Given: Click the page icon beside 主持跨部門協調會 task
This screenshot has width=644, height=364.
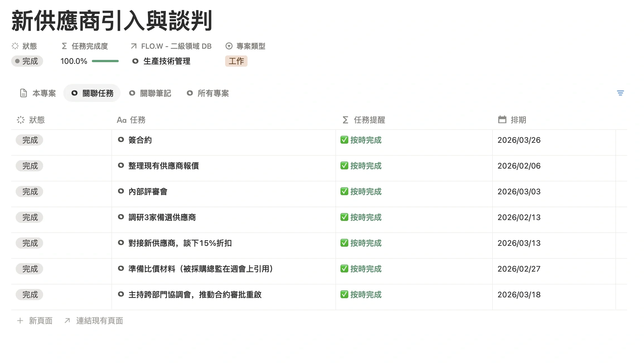Looking at the screenshot, I should (x=121, y=294).
